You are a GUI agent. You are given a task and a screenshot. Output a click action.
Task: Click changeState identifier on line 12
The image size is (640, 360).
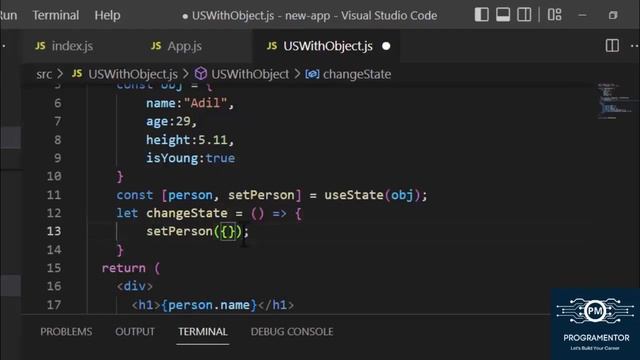pyautogui.click(x=187, y=213)
